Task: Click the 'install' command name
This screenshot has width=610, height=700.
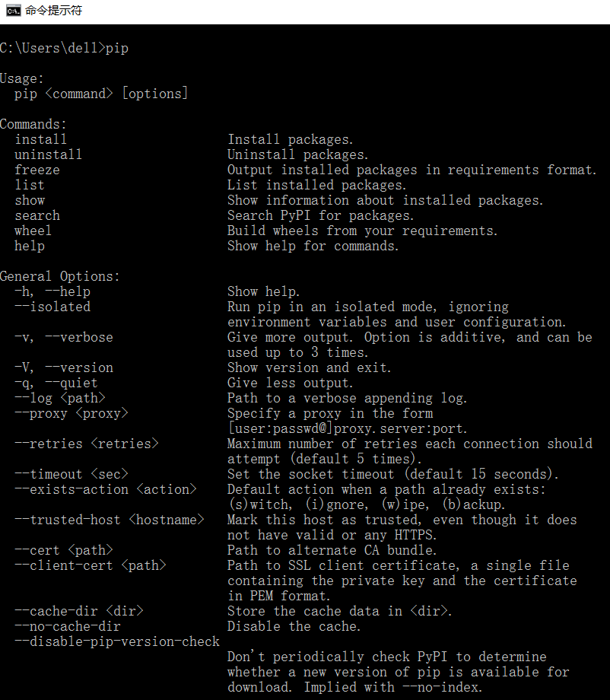Action: tap(41, 139)
